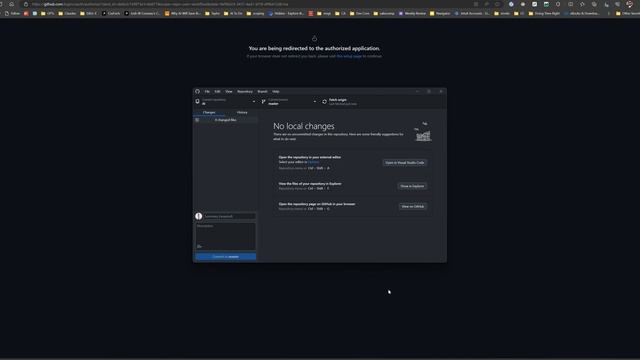
Task: Click the View on GitHub button
Action: click(413, 207)
